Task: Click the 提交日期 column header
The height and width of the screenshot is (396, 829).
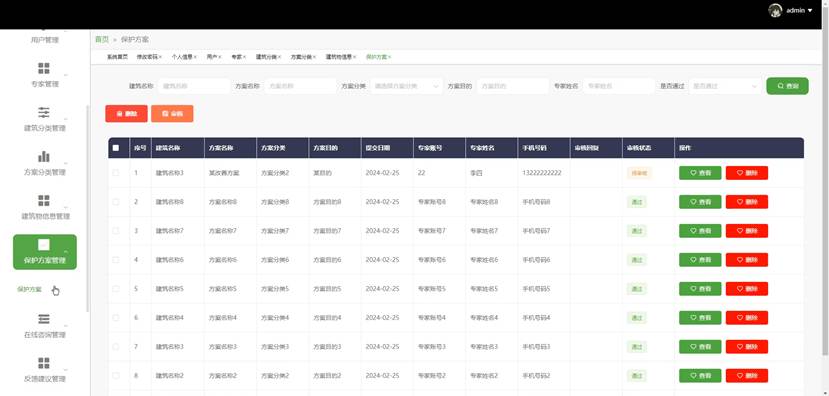Action: click(377, 148)
